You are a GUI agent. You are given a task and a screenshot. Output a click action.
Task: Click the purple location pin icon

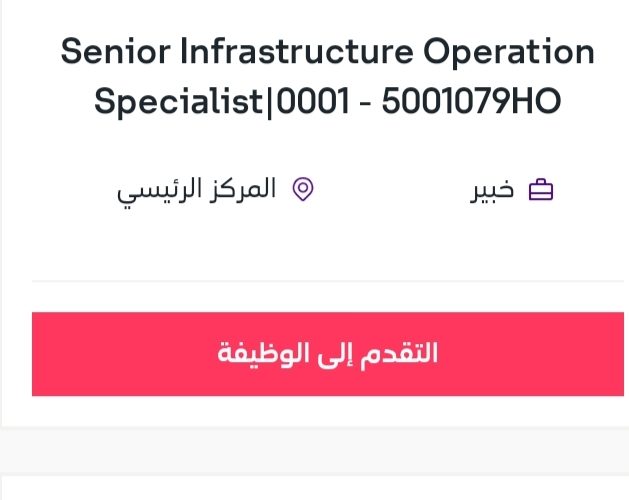[x=303, y=189]
